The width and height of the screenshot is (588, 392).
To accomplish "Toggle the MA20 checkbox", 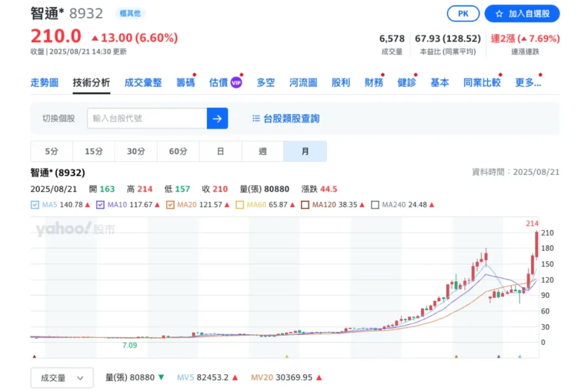I will pyautogui.click(x=170, y=205).
